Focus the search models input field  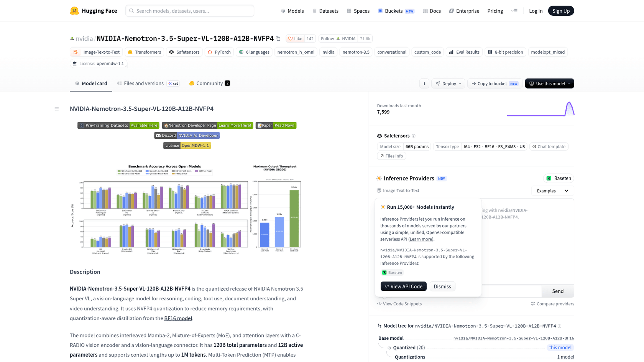tap(190, 11)
